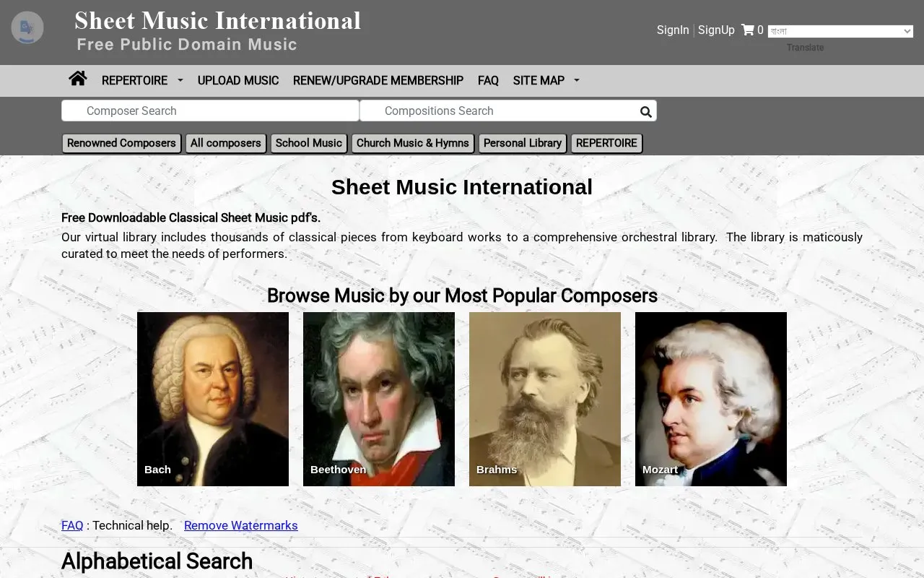Open the SITE MAP menu
The width and height of the screenshot is (924, 578).
point(539,80)
